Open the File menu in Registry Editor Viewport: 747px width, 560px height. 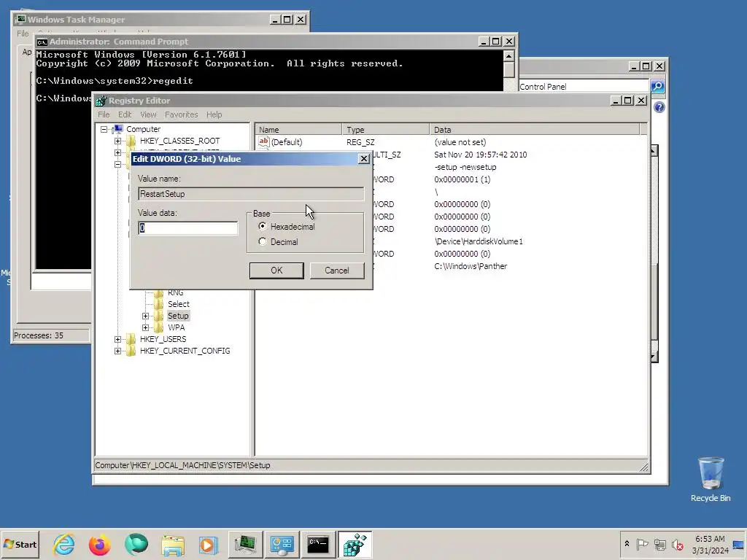(x=104, y=114)
